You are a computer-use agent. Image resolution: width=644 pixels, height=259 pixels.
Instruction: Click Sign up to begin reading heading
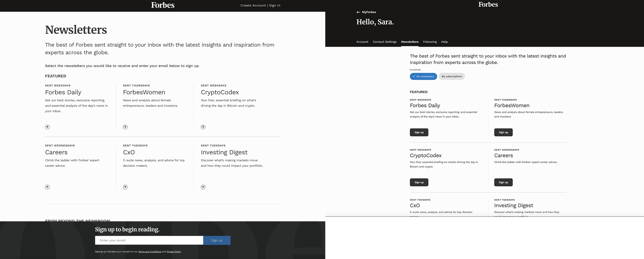[127, 229]
